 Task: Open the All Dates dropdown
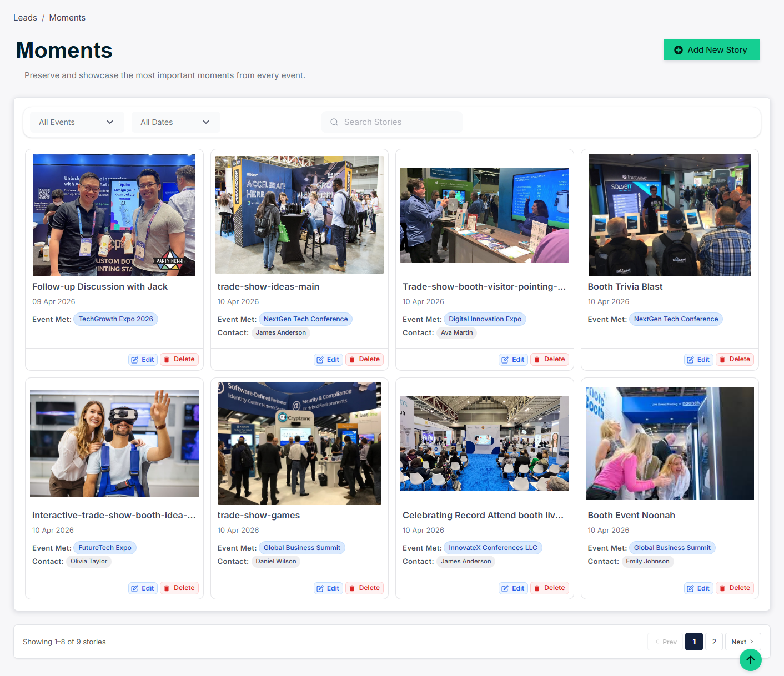tap(175, 122)
